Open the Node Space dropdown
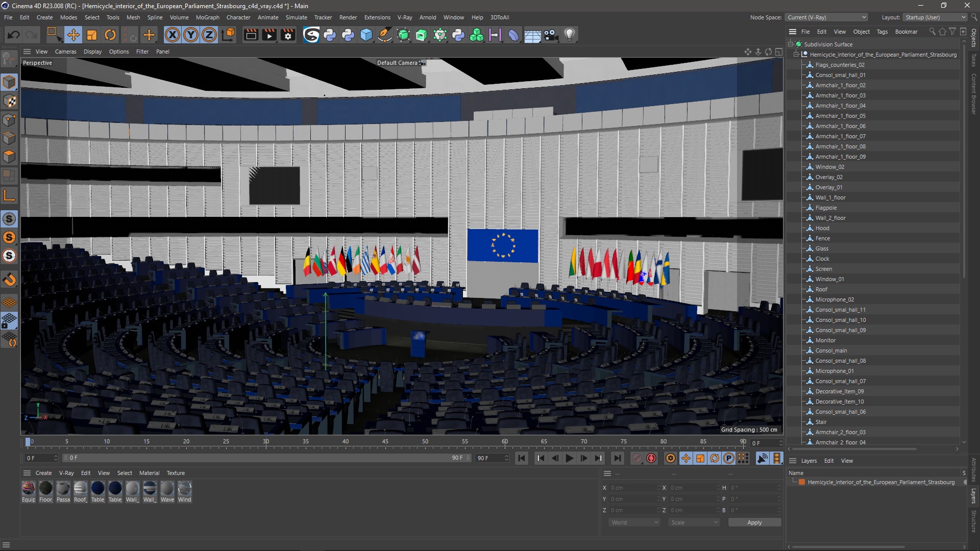The height and width of the screenshot is (551, 980). pos(826,17)
